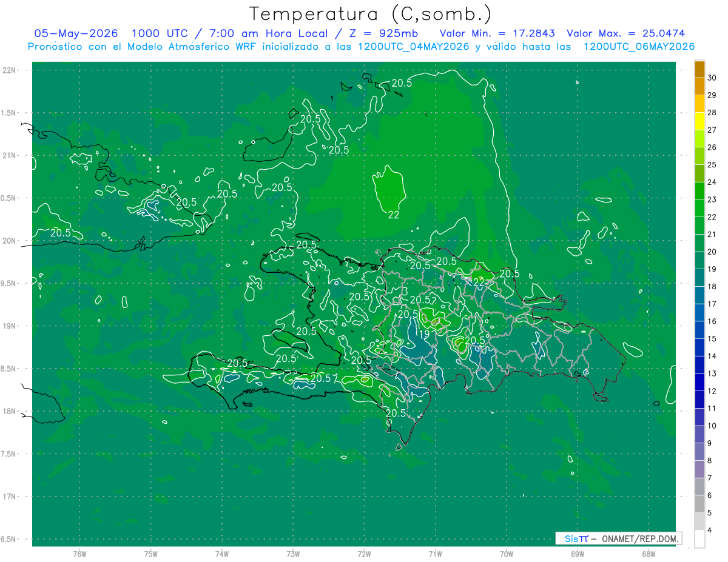Click the 22N latitude axis label
This screenshot has width=728, height=562.
pos(10,70)
